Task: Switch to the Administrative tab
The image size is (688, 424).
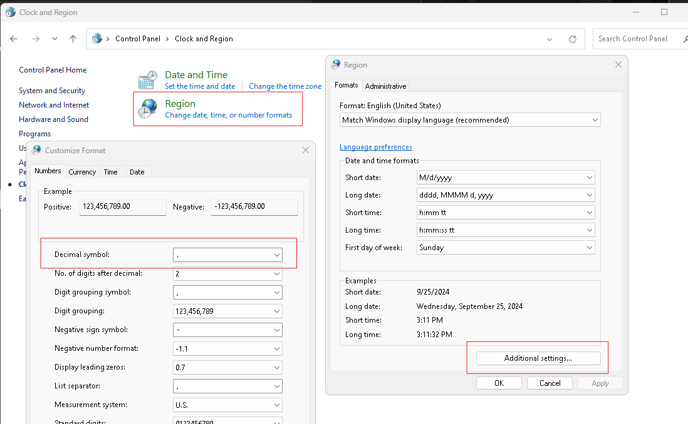Action: [x=385, y=86]
